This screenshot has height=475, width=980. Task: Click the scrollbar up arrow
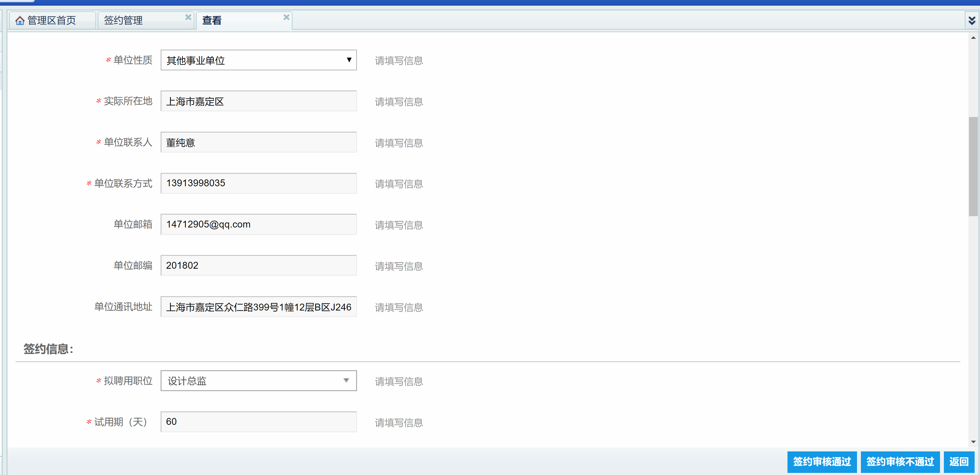click(x=973, y=38)
